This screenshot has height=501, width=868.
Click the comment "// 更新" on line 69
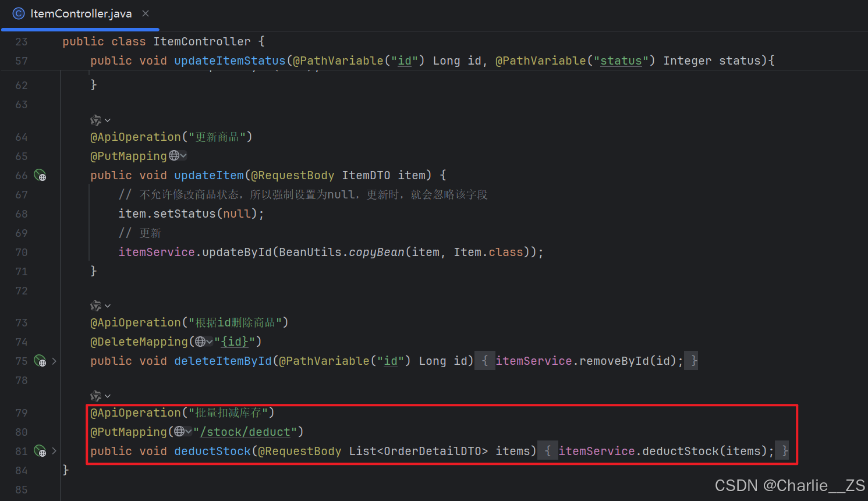coord(140,233)
